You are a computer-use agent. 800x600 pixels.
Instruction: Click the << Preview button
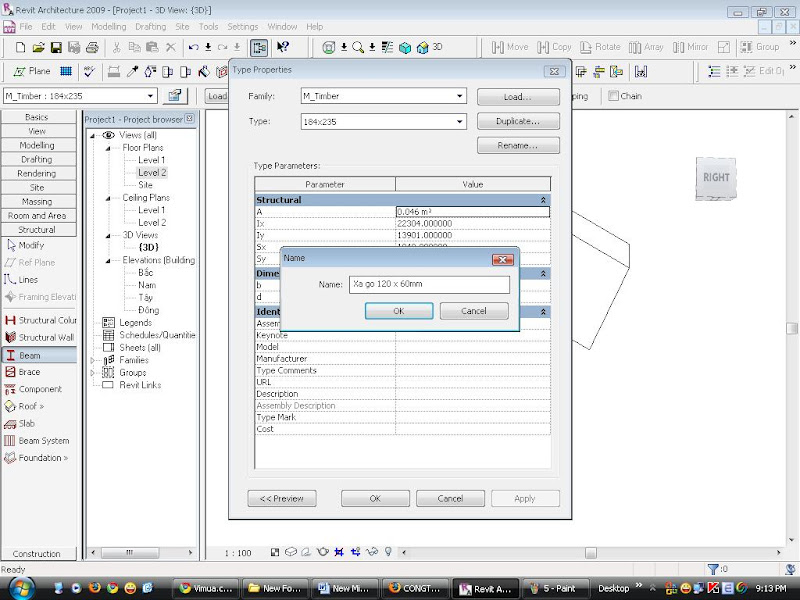282,498
